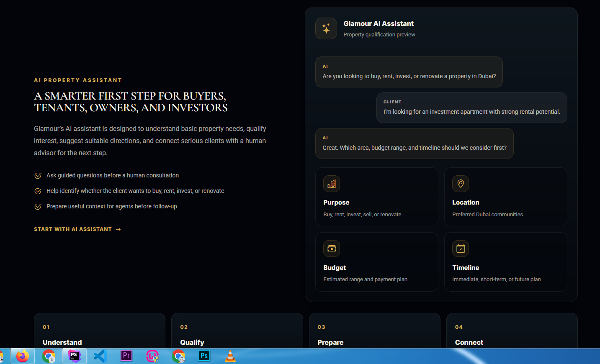
Task: Click the Budget card money icon
Action: point(332,249)
